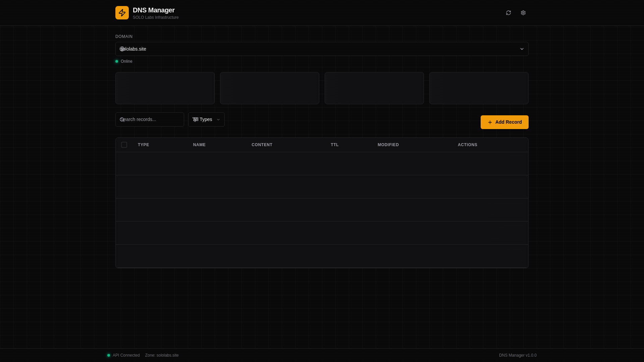Image resolution: width=644 pixels, height=362 pixels.
Task: Click the DOMAIN field label
Action: click(124, 37)
